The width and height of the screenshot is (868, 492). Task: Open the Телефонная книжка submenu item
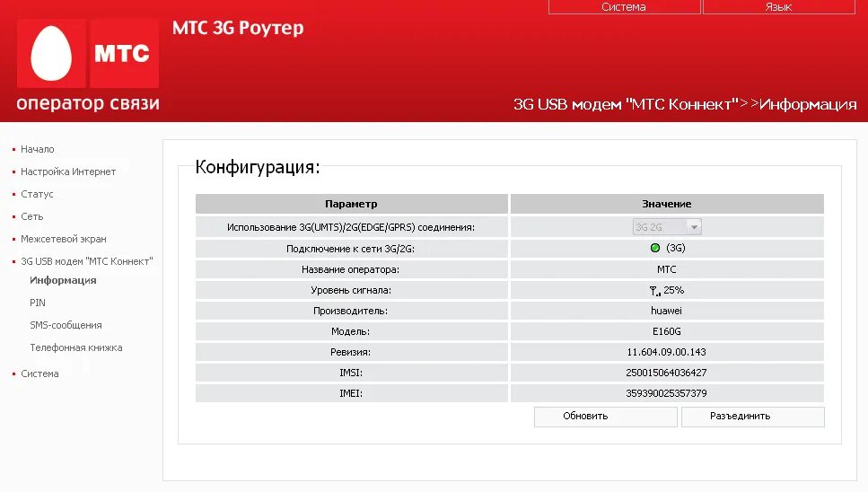pyautogui.click(x=75, y=347)
